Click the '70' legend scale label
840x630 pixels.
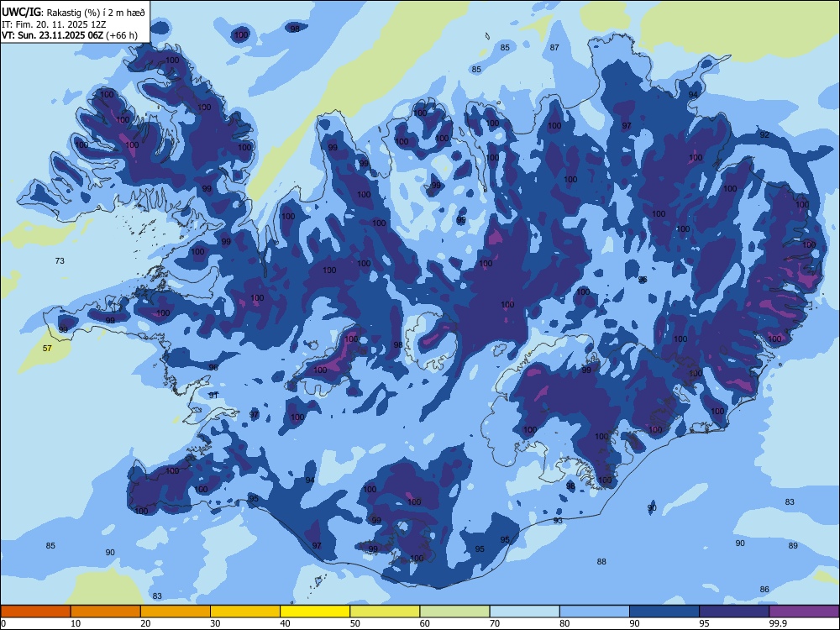tap(495, 623)
